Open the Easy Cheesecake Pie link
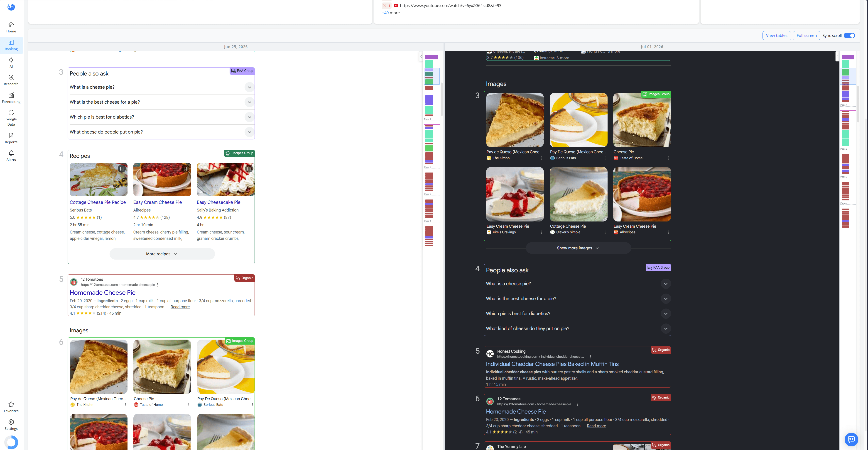This screenshot has height=450, width=868. (218, 202)
